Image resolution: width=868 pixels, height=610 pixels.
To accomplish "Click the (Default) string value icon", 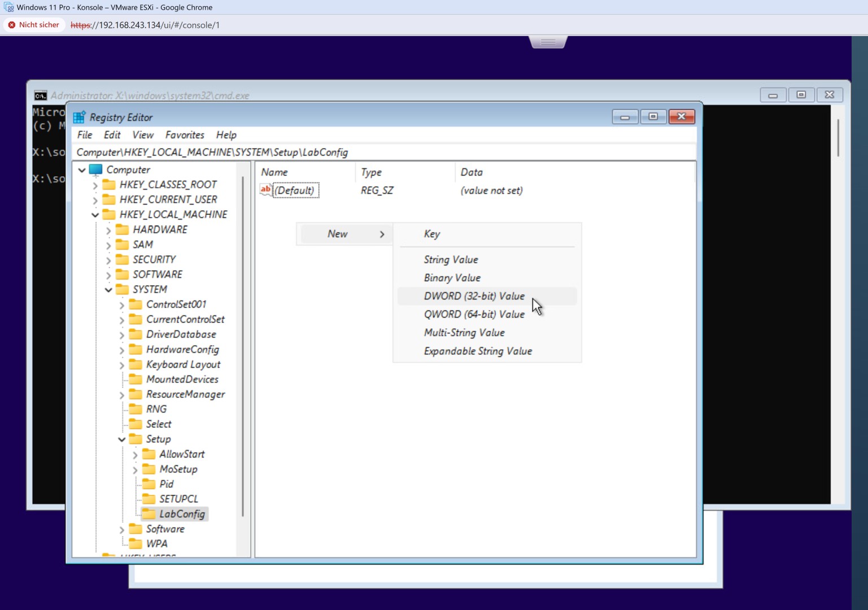I will [266, 190].
